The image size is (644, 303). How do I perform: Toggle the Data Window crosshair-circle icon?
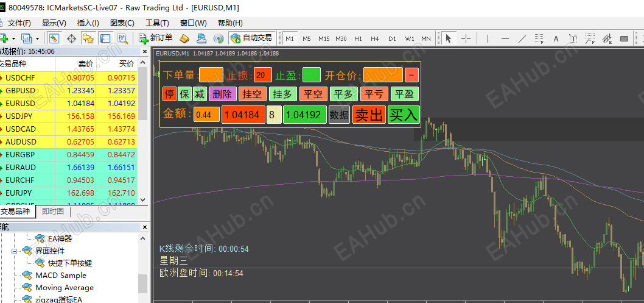tap(71, 38)
